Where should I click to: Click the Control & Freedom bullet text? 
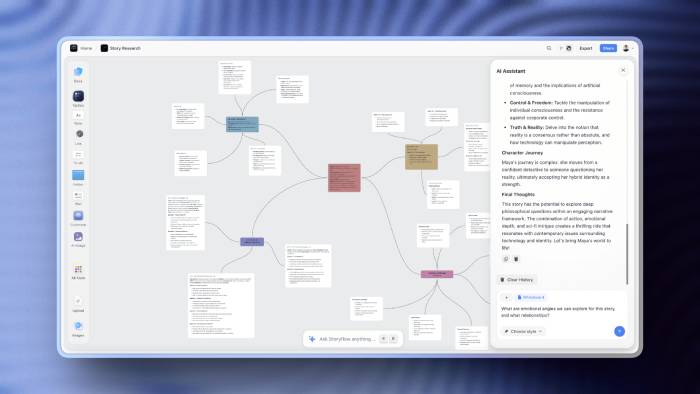point(559,110)
